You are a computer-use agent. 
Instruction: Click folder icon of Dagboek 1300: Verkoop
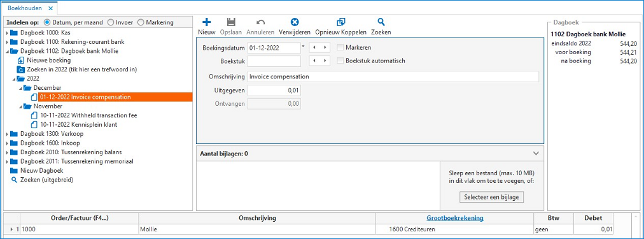click(x=13, y=134)
